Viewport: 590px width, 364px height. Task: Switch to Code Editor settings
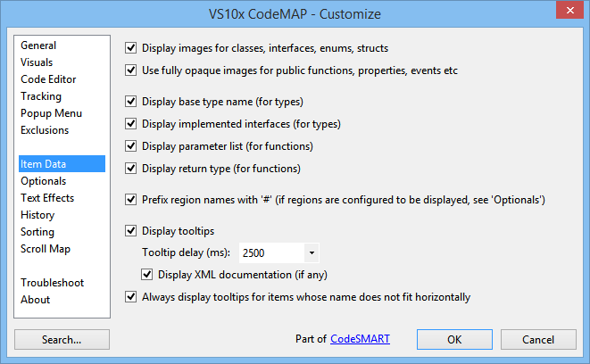48,79
